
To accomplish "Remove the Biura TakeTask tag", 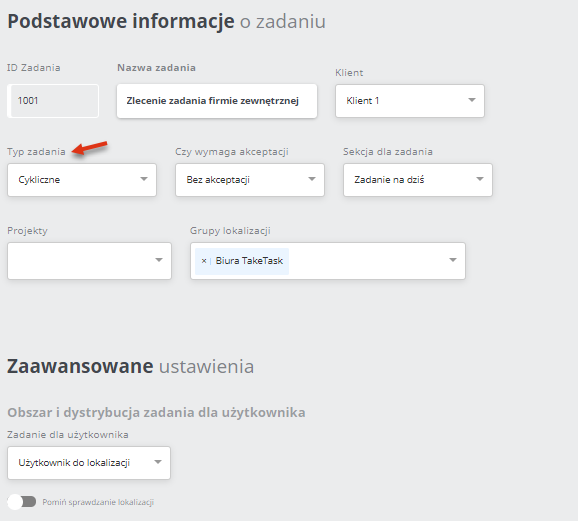I will pyautogui.click(x=204, y=261).
